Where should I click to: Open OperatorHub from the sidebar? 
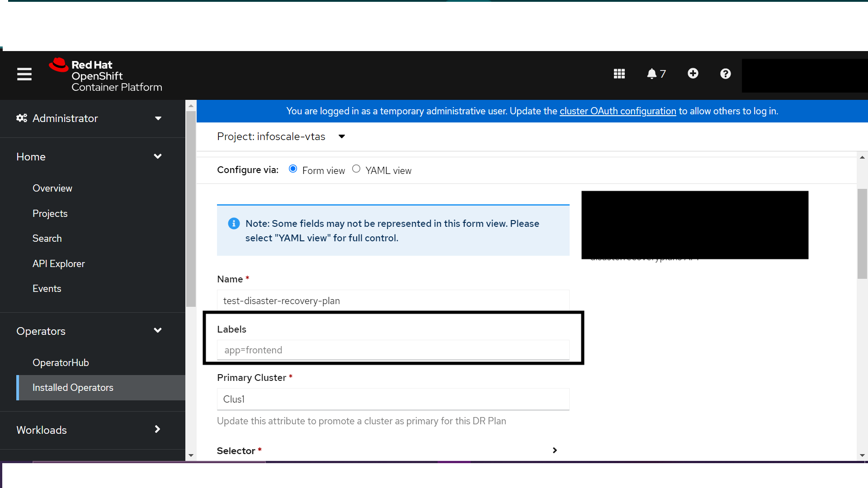[61, 362]
